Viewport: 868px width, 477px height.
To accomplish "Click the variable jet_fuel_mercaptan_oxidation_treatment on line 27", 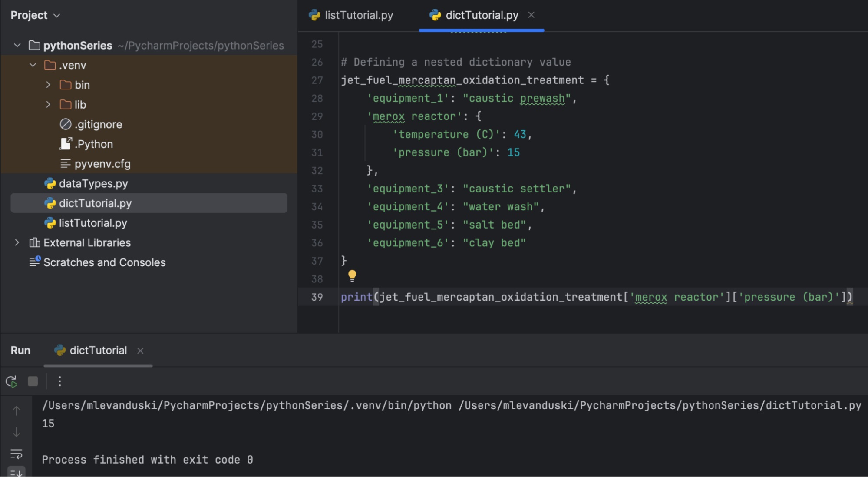I will 462,80.
